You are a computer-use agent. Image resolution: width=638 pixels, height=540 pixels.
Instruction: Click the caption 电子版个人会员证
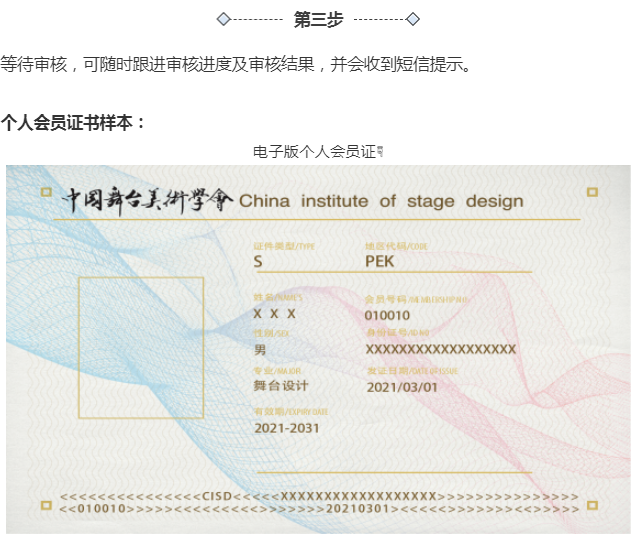314,152
